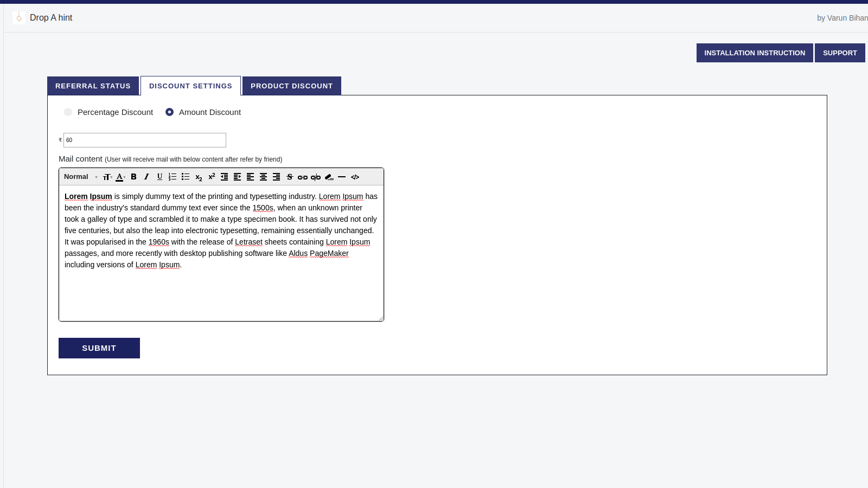Select the Percentage Discount option
Viewport: 868px width, 488px height.
click(68, 112)
